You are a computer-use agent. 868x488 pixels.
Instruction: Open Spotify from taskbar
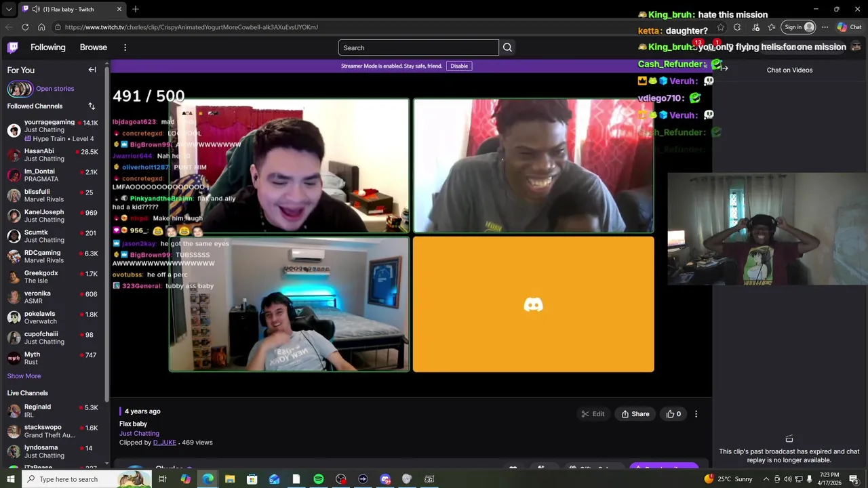(319, 479)
